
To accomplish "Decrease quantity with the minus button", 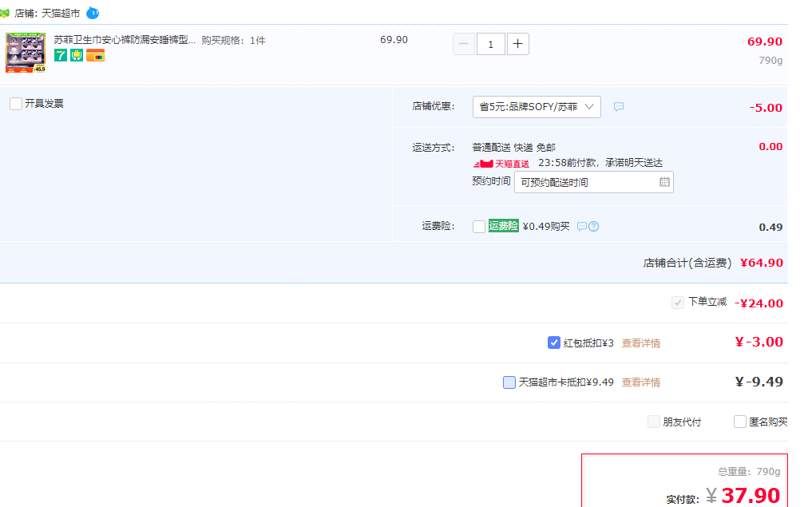I will (463, 44).
